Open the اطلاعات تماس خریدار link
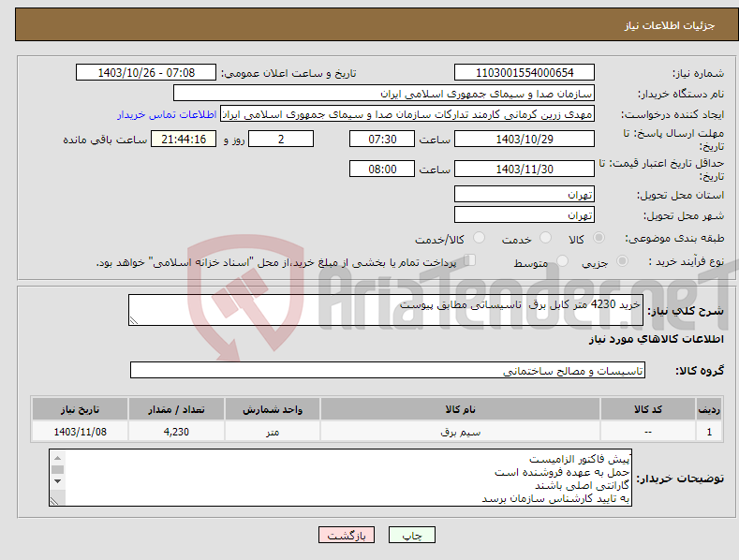739x560 pixels. point(167,114)
